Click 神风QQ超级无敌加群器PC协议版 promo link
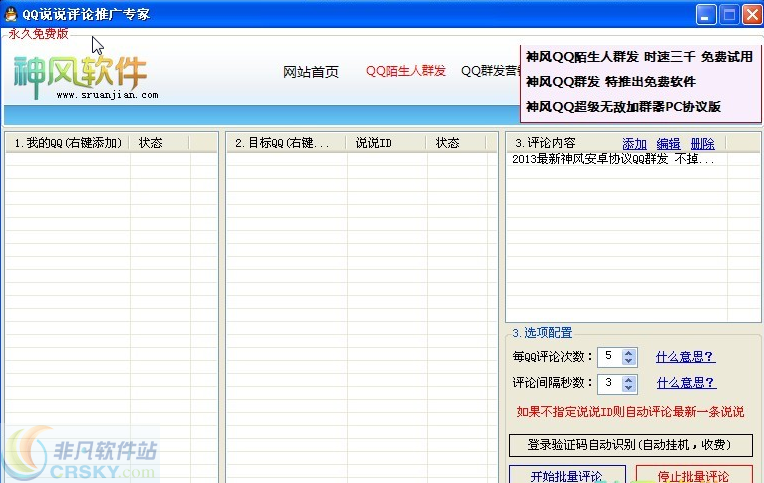Viewport: 764px width, 483px height. pyautogui.click(x=623, y=107)
